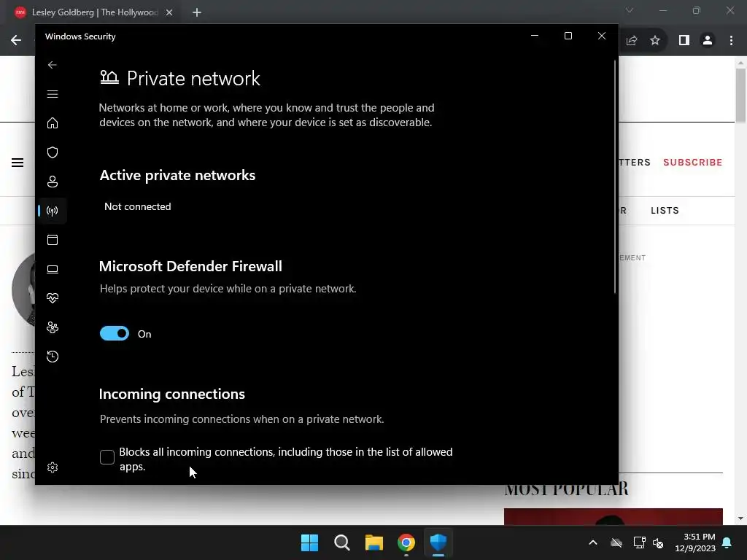Select Firewall & network protection icon
The image size is (747, 560).
(x=53, y=211)
